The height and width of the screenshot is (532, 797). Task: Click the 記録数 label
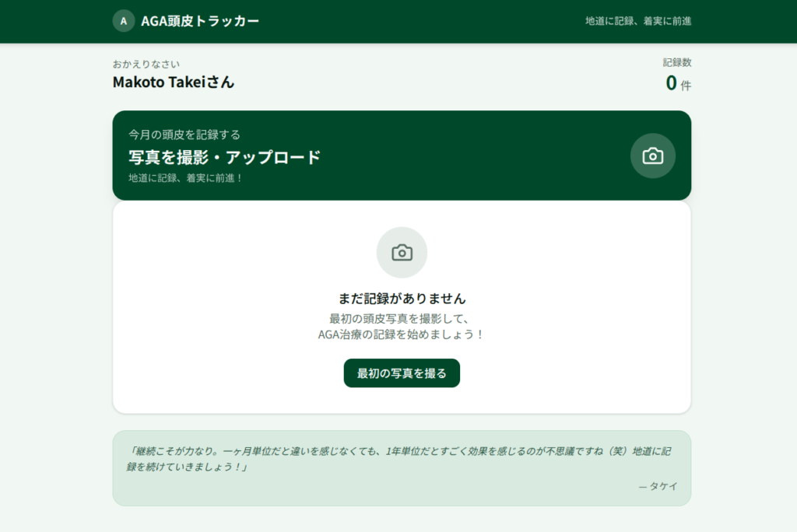tap(676, 62)
